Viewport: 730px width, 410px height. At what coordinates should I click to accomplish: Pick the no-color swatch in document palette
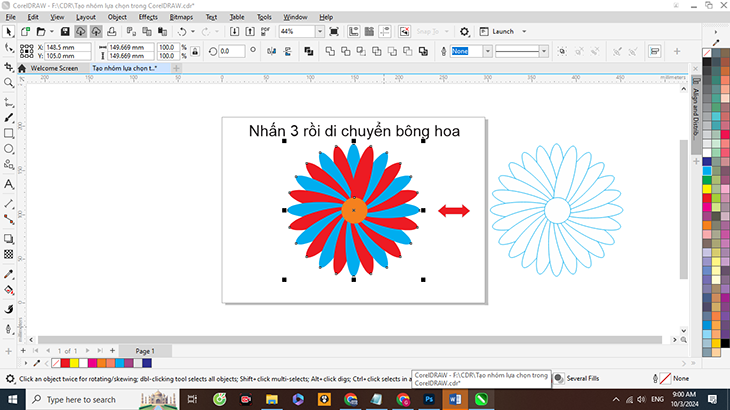pyautogui.click(x=56, y=363)
